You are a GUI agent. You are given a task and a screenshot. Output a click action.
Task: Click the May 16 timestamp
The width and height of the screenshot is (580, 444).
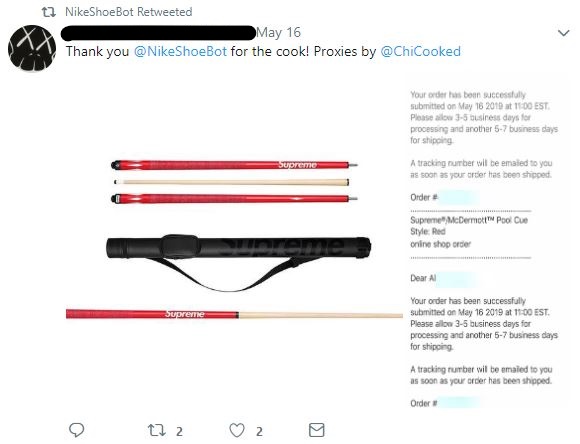coord(279,33)
